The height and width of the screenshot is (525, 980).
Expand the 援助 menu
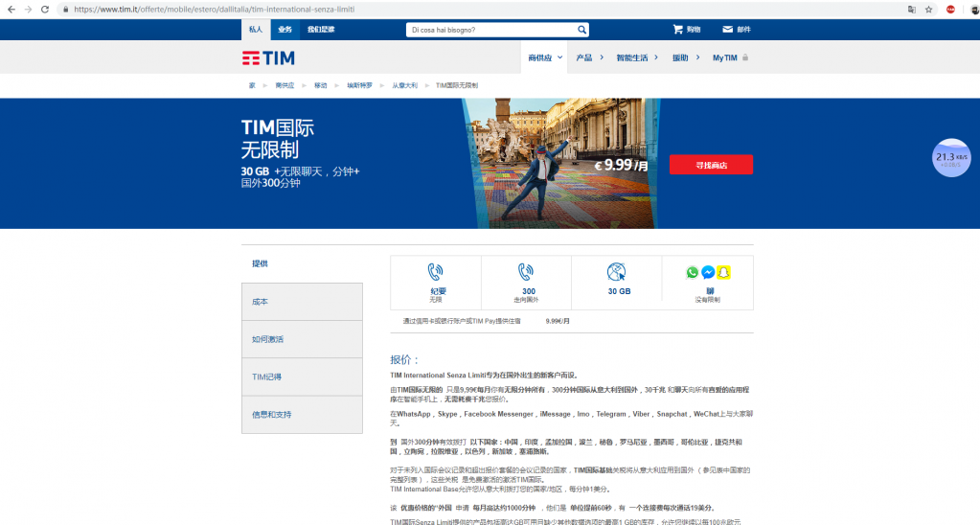(x=686, y=57)
